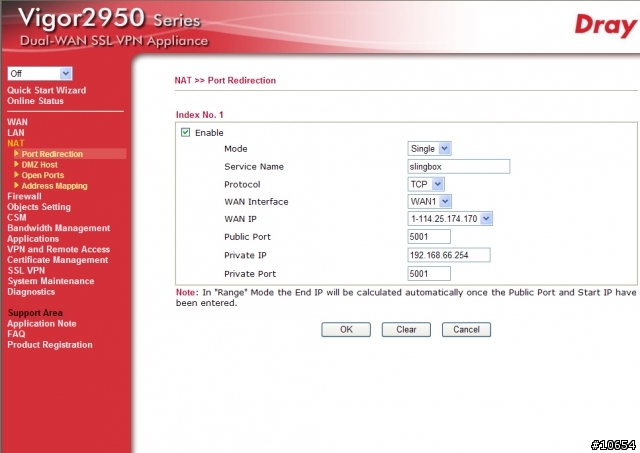Image resolution: width=640 pixels, height=453 pixels.
Task: Select the WAN menu item
Action: pos(17,122)
